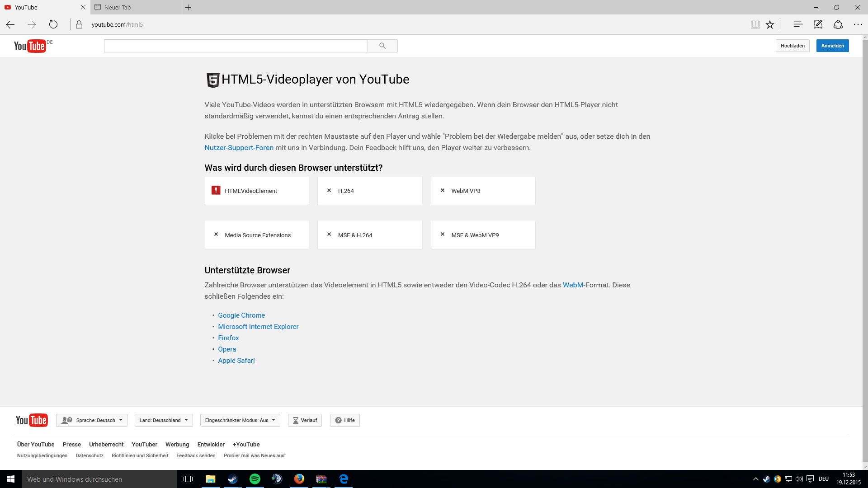Toggle Eingeschränkter Modus dropdown
This screenshot has width=868, height=488.
[240, 420]
